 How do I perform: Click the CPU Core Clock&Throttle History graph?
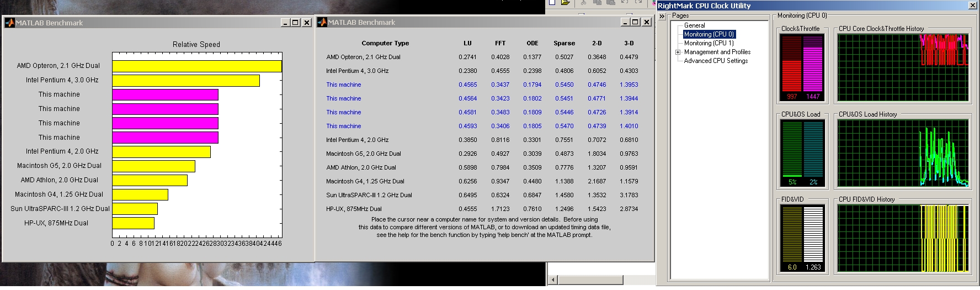click(x=903, y=67)
